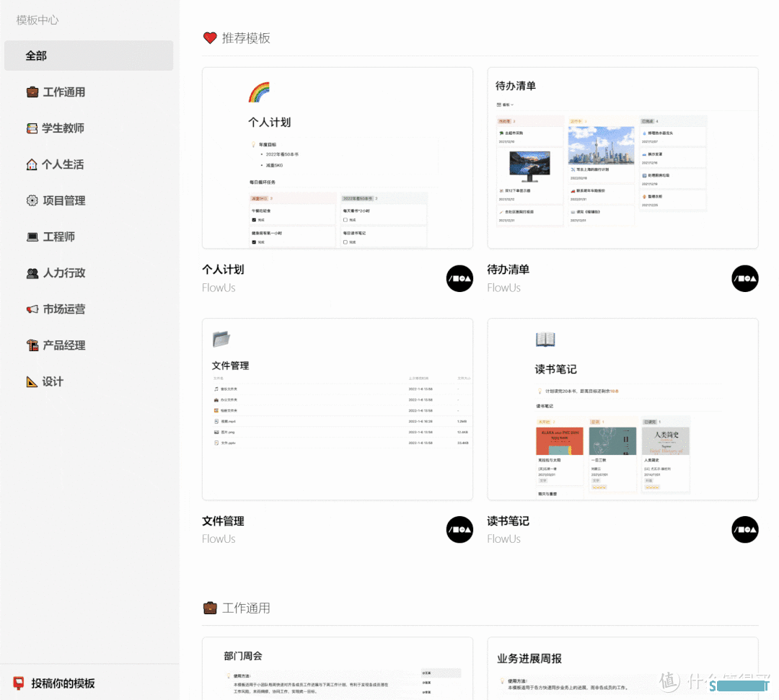The width and height of the screenshot is (779, 700).
Task: Click the FlowUs logo next to 待办清单
Action: 744,278
